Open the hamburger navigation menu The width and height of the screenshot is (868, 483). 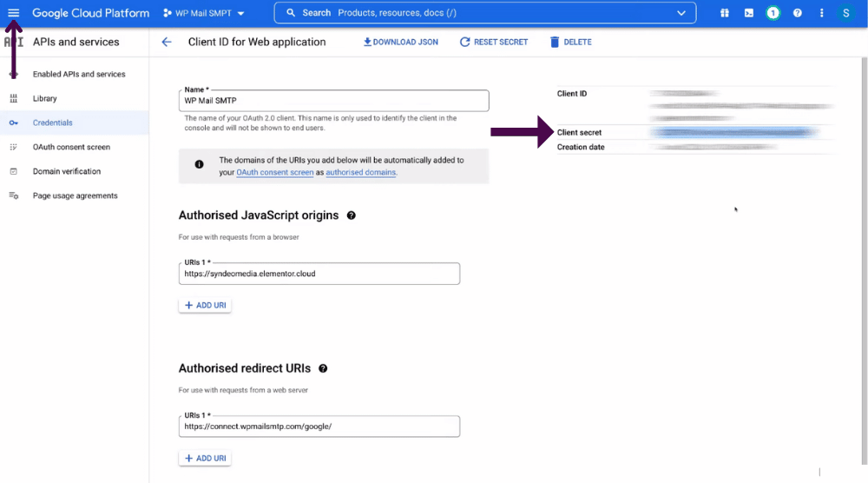click(13, 13)
